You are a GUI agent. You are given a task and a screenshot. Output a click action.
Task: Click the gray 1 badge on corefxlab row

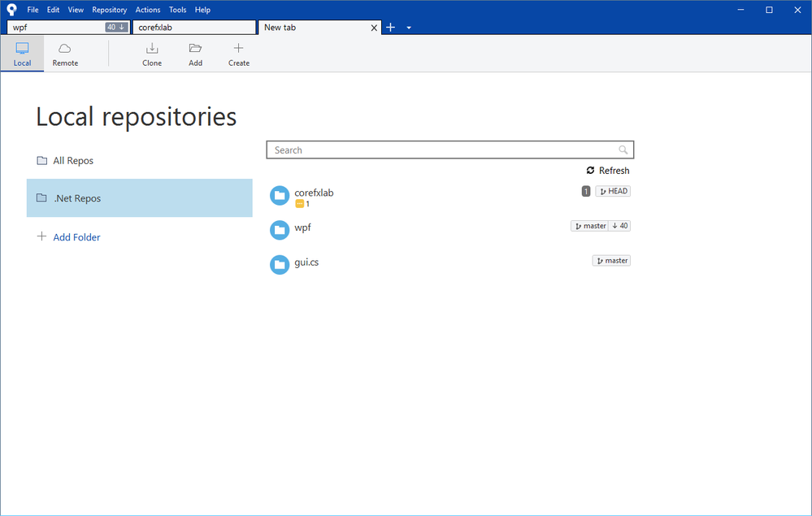[586, 192]
